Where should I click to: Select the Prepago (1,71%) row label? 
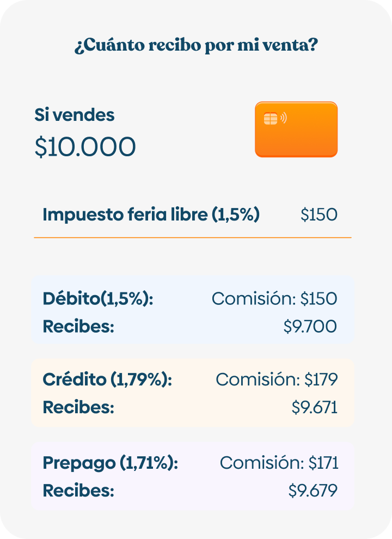[111, 463]
